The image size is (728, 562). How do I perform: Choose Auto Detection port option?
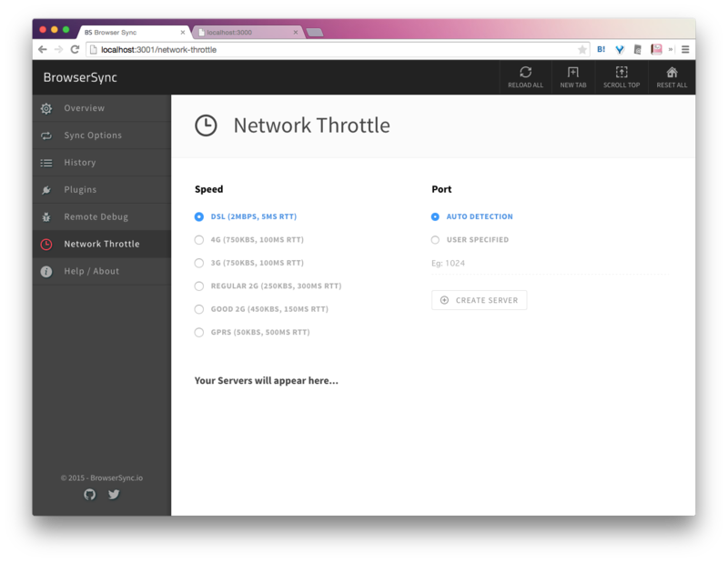point(471,216)
